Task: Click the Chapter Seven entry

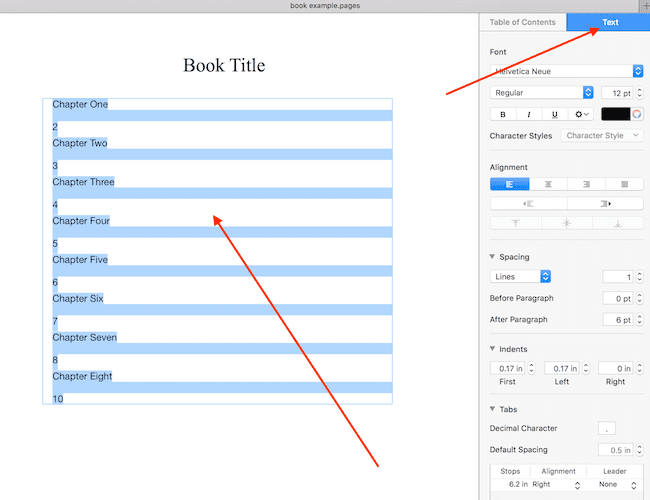Action: pos(85,337)
